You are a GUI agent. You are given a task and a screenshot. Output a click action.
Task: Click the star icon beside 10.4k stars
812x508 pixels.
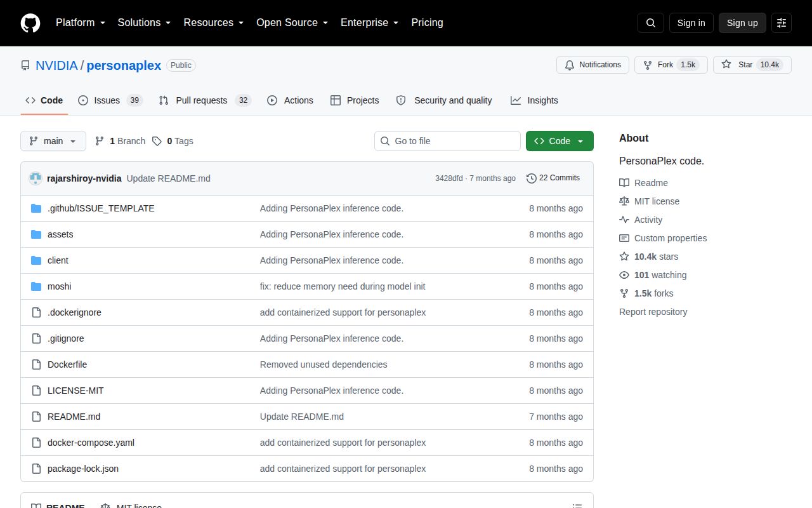coord(624,257)
